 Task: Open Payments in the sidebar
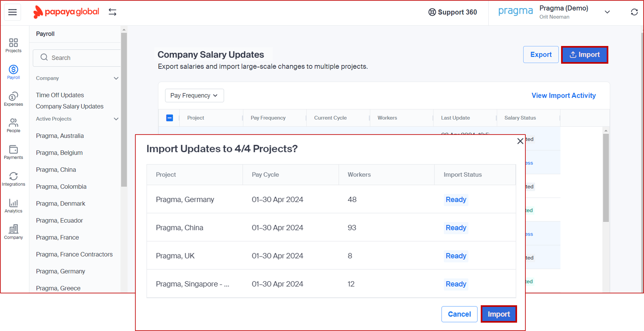tap(13, 152)
